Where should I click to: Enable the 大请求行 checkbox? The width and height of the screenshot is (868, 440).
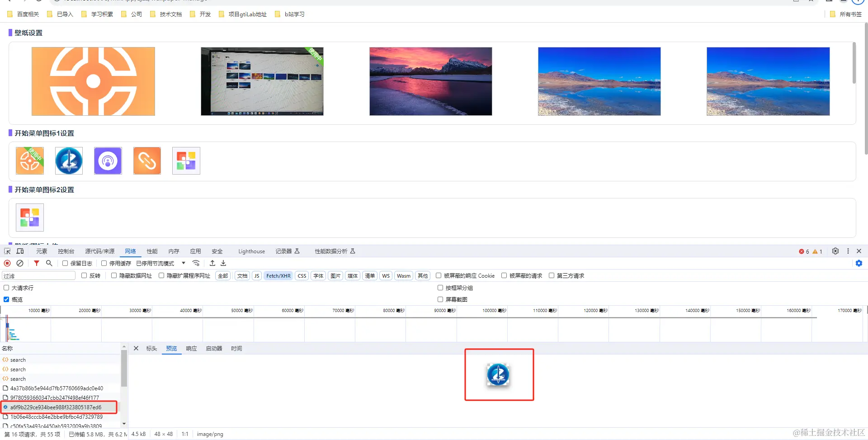[x=6, y=288]
